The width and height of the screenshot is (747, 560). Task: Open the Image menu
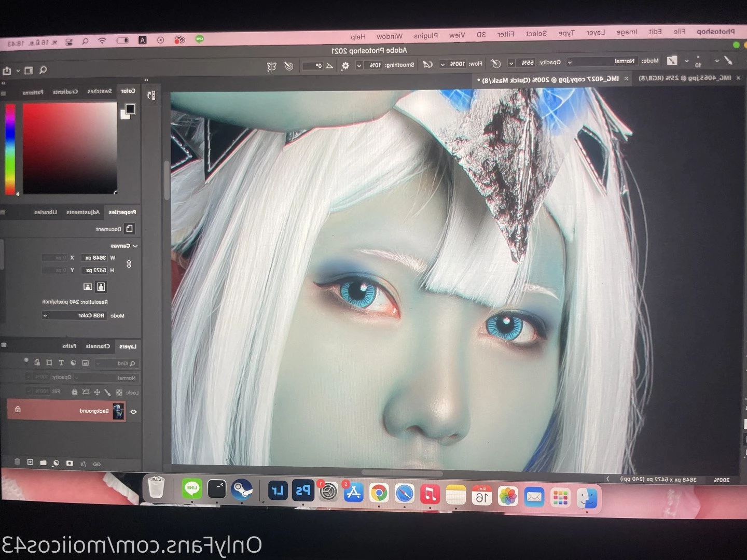pyautogui.click(x=627, y=32)
